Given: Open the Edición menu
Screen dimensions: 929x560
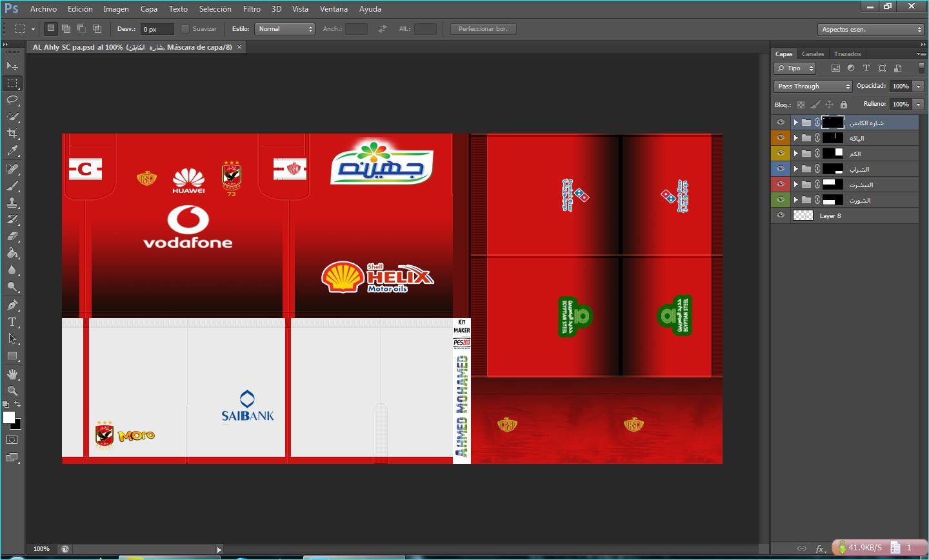Looking at the screenshot, I should point(80,9).
